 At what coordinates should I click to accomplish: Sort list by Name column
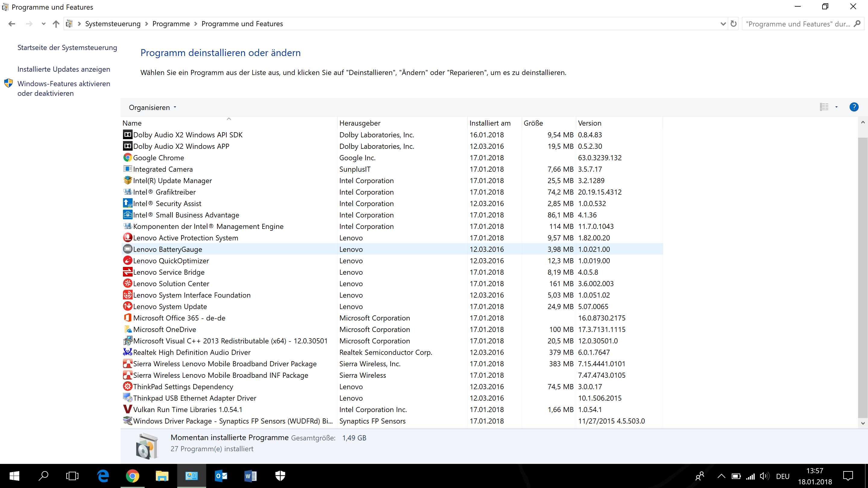(x=229, y=123)
